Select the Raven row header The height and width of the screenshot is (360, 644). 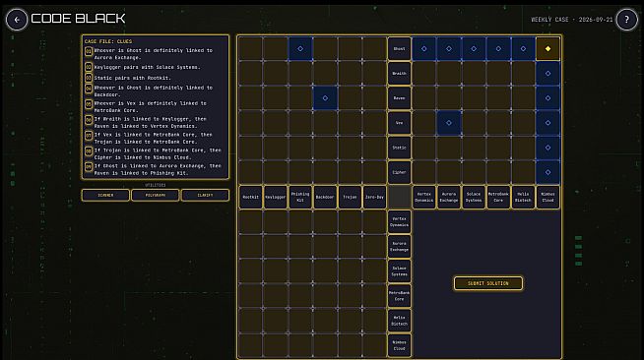point(399,98)
